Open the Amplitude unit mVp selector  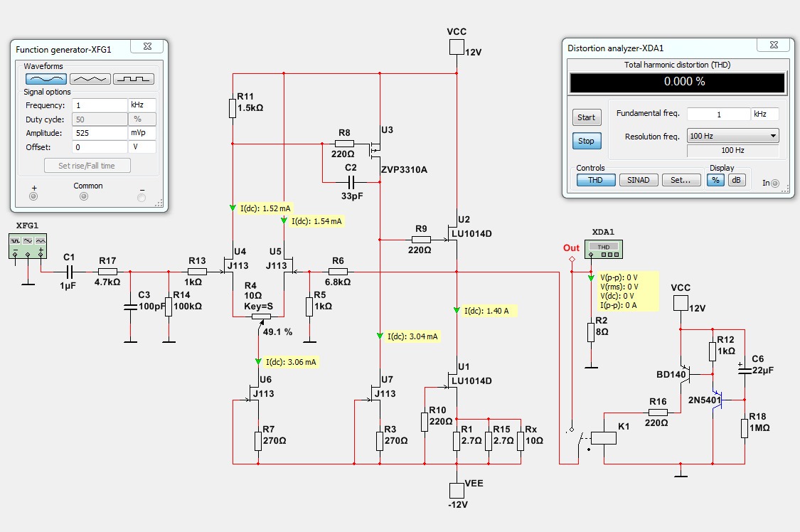(142, 132)
